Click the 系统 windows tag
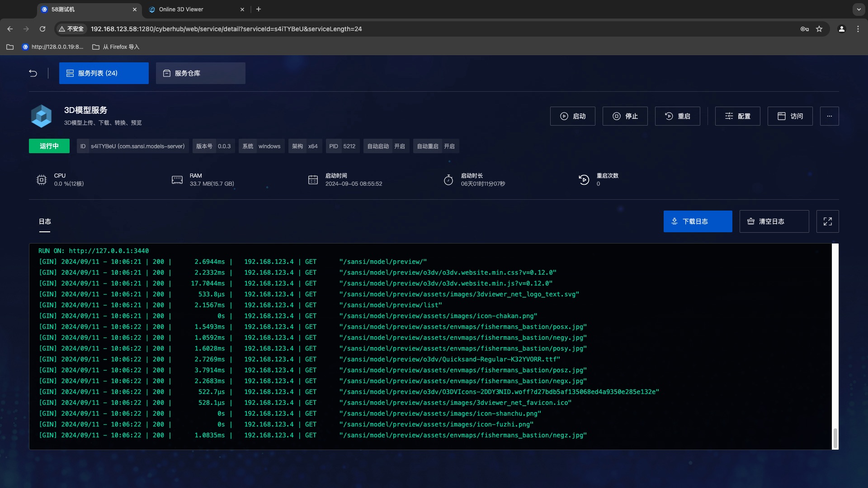The width and height of the screenshot is (868, 488). tap(261, 146)
